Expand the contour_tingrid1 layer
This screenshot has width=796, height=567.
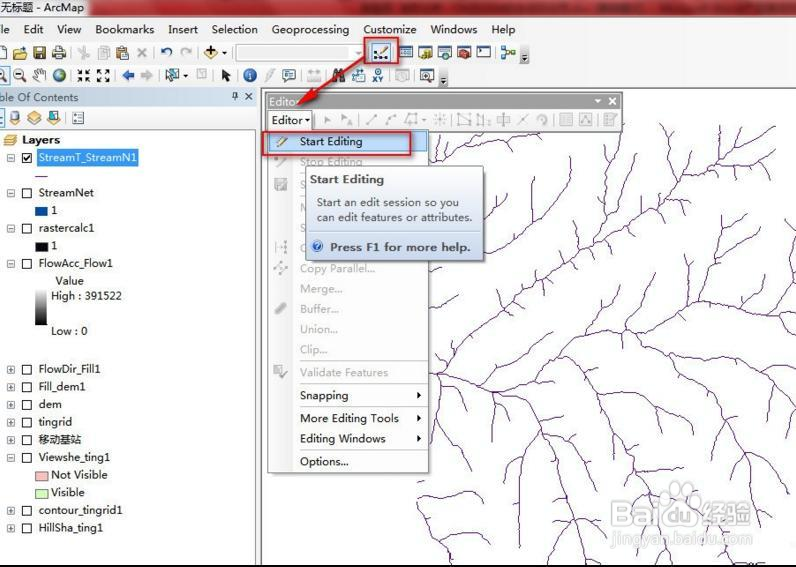[x=11, y=511]
